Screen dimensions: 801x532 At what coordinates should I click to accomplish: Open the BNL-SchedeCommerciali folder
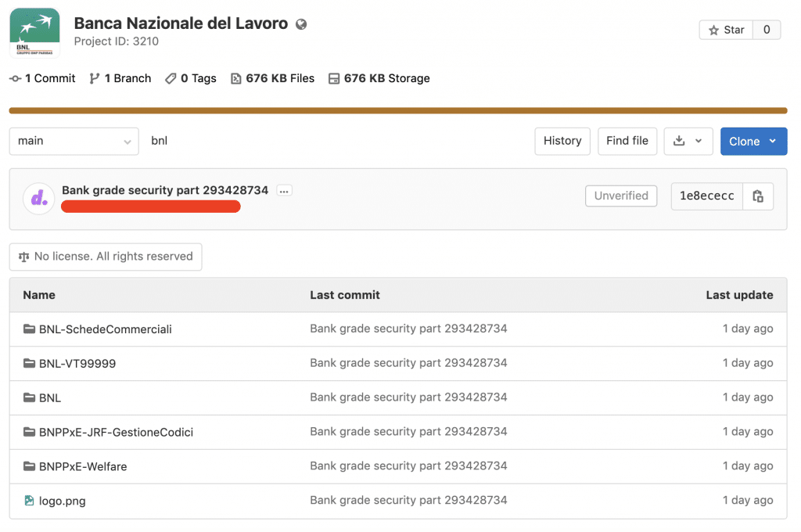click(x=106, y=329)
